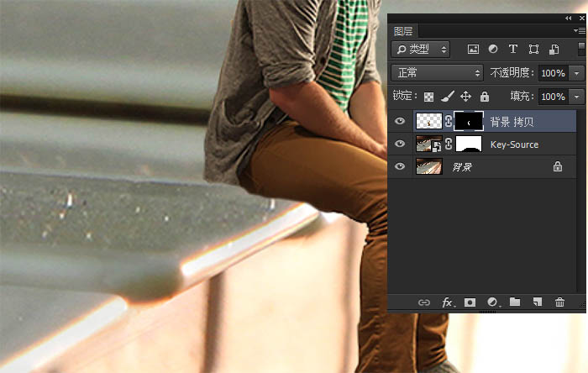Screen dimensions: 588x373
Task: Click the 填充 100% value field
Action: [x=554, y=97]
